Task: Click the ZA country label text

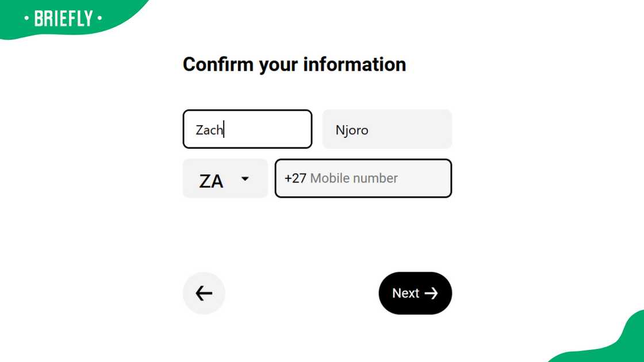Action: click(211, 181)
